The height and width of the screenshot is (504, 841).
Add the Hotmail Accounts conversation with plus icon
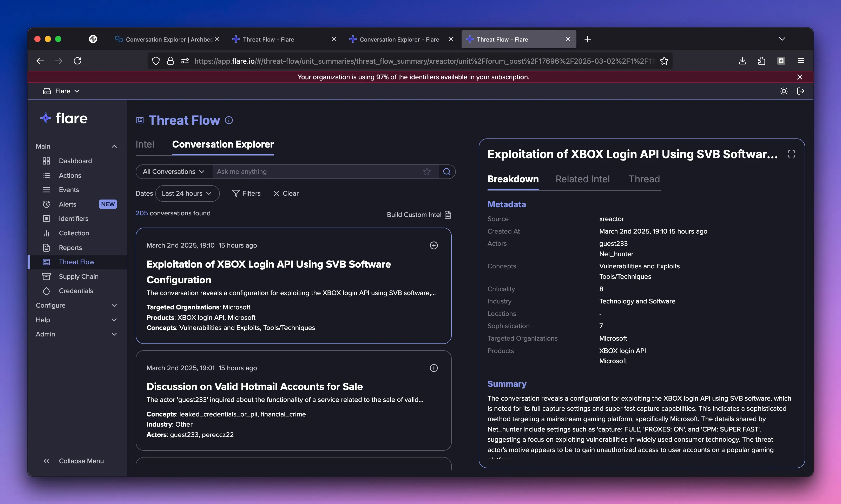point(434,368)
